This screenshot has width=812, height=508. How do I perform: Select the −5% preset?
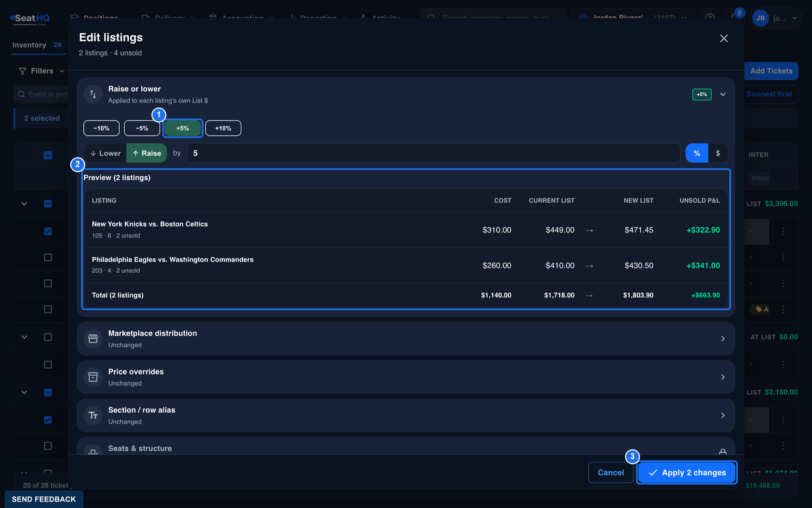point(142,128)
